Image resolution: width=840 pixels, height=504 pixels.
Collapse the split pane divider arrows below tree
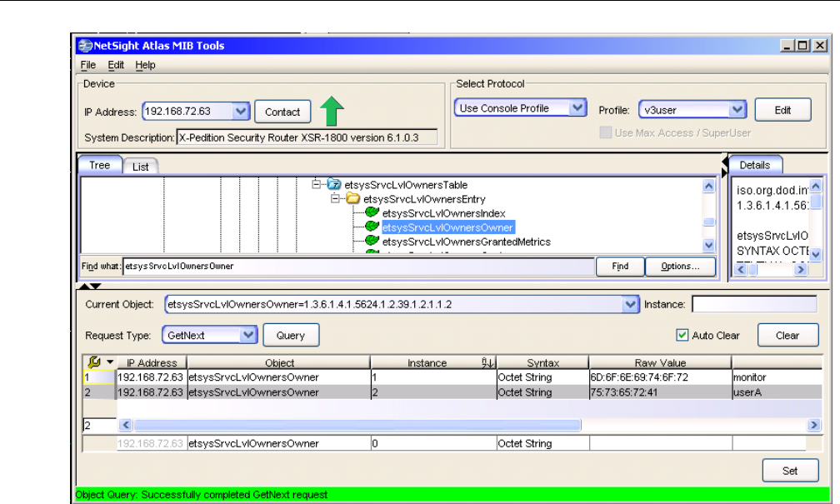(x=89, y=287)
